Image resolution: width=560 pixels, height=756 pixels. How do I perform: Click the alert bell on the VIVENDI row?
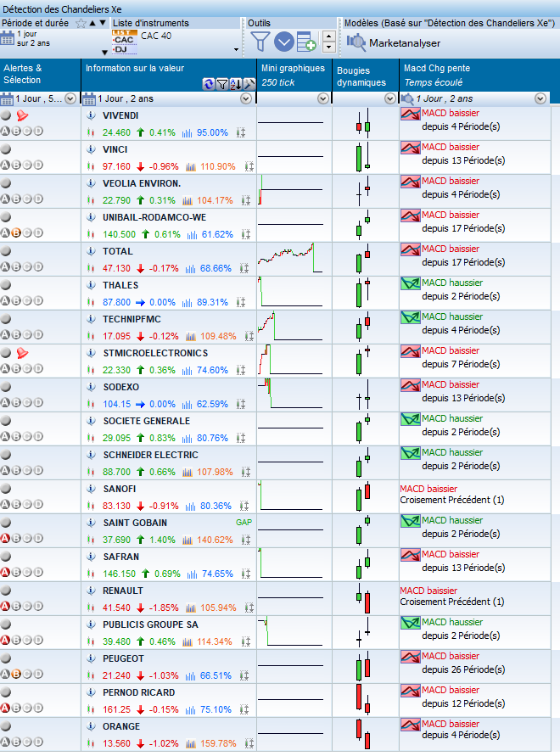click(x=22, y=115)
